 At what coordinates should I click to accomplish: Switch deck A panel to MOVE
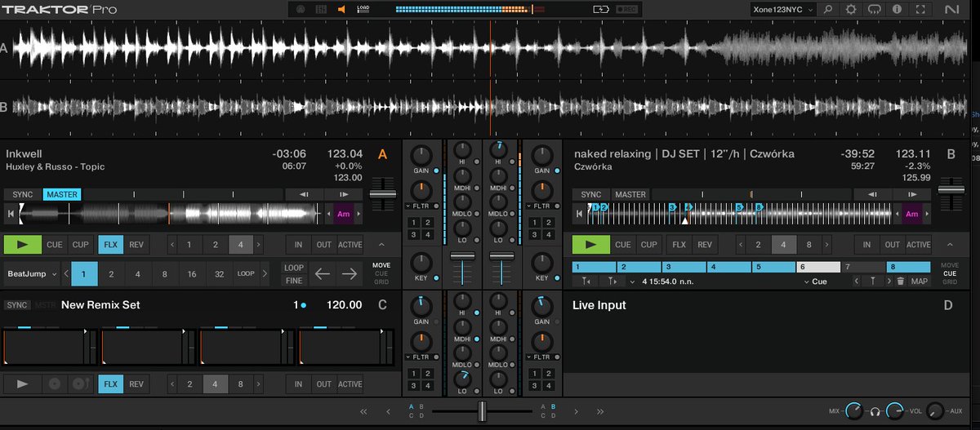[381, 265]
